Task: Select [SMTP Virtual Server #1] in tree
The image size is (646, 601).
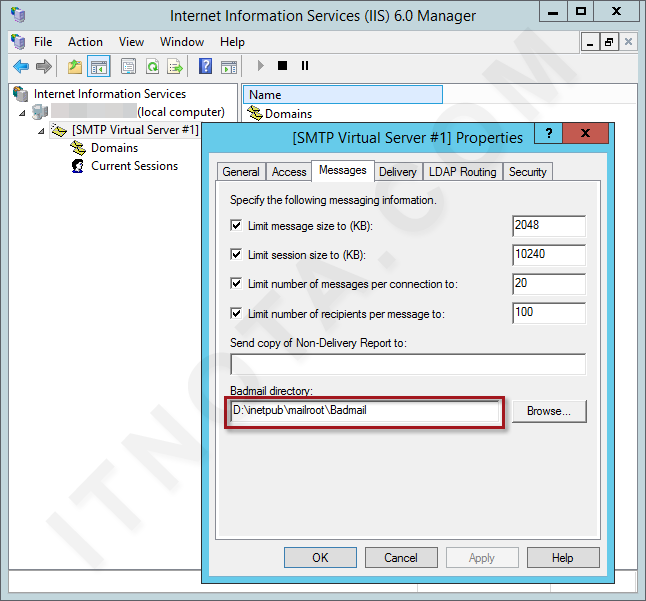Action: click(x=135, y=130)
